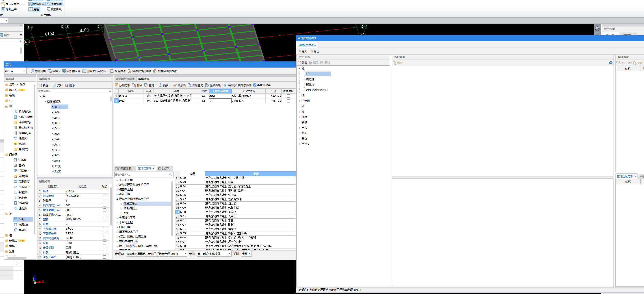Click the search magnifier in the 搜索构件 box

click(x=109, y=91)
